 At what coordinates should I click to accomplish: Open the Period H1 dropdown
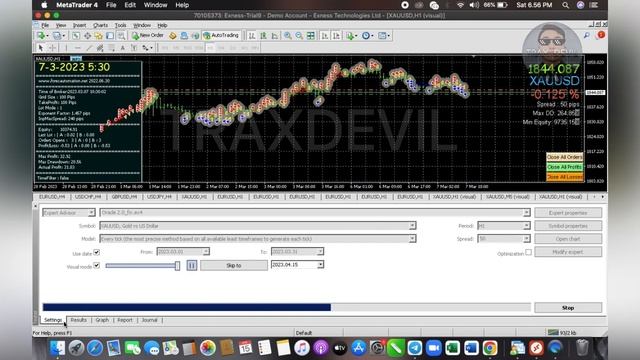pos(527,226)
